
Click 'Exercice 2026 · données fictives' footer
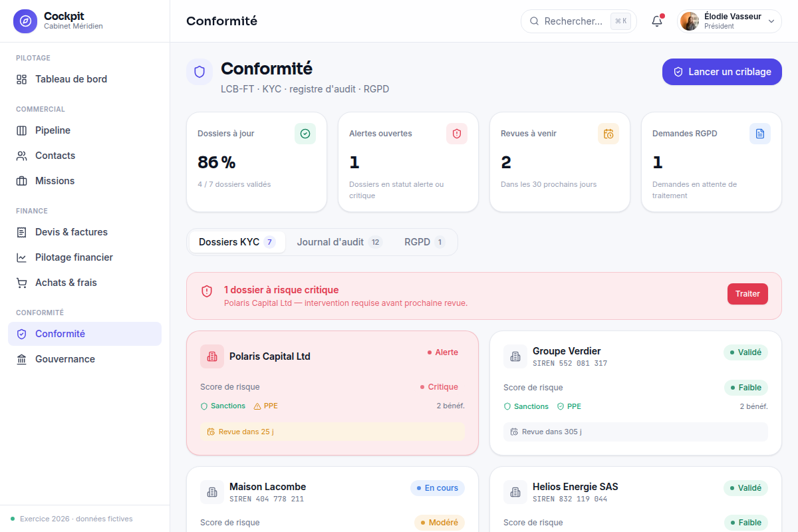[x=76, y=519]
